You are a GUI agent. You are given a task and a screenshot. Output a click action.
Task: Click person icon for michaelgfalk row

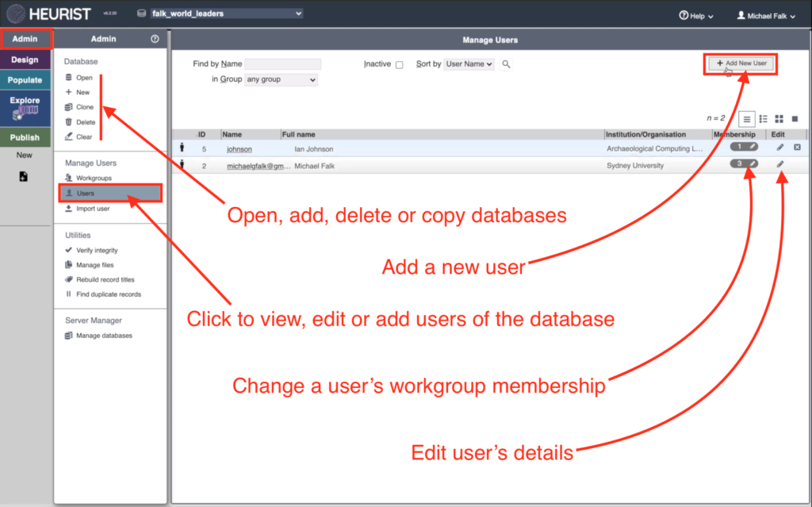[182, 164]
